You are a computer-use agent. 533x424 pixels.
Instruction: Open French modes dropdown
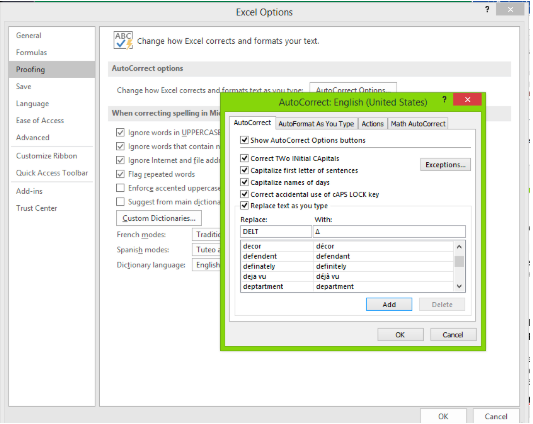[x=206, y=234]
